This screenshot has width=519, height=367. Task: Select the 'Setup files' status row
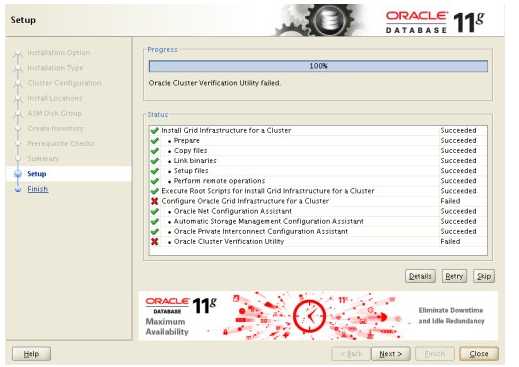(318, 171)
